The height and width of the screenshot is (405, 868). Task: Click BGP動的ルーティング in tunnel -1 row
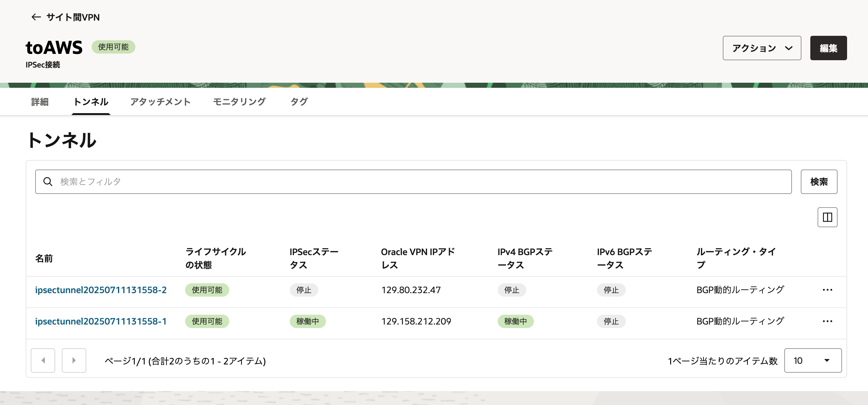click(x=740, y=321)
